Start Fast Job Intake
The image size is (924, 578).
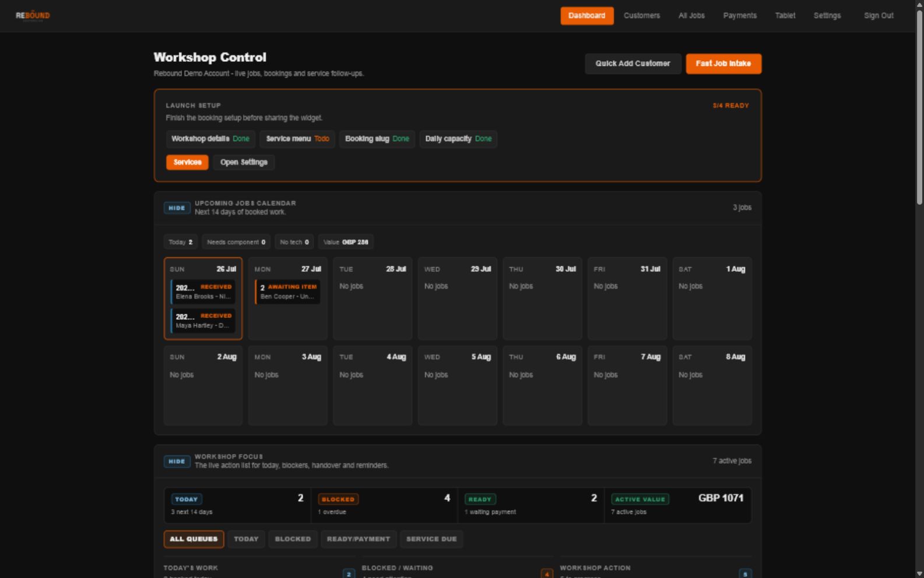click(723, 64)
